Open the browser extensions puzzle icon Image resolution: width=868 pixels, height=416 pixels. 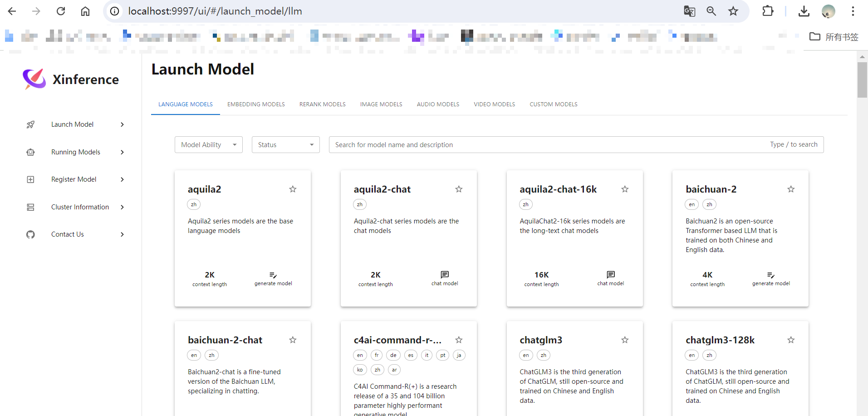click(768, 11)
